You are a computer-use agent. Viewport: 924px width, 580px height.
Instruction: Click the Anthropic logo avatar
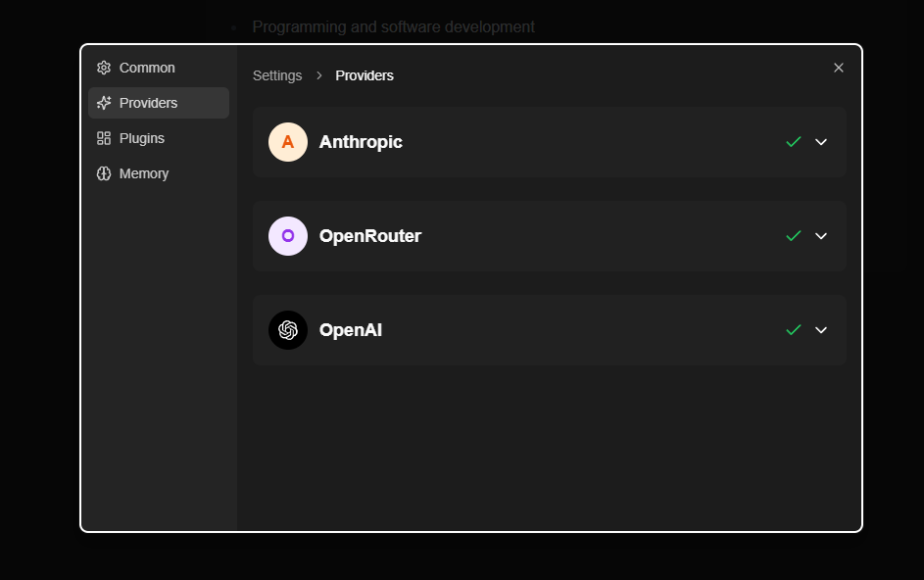click(288, 142)
